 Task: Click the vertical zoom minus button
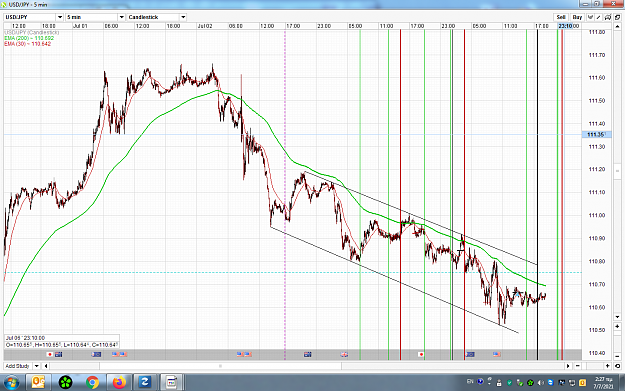coord(617,356)
